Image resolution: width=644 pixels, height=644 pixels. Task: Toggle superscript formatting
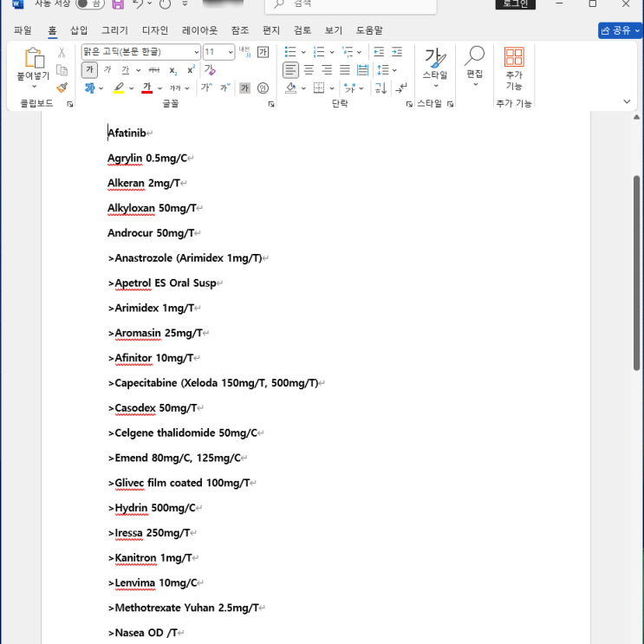tap(191, 69)
